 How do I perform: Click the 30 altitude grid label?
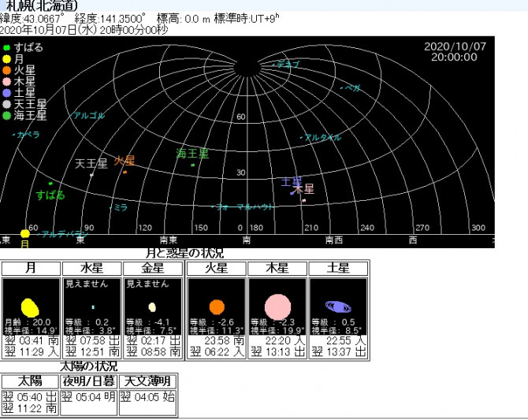(x=241, y=173)
